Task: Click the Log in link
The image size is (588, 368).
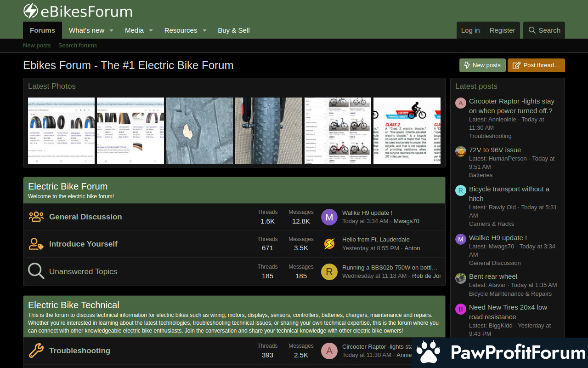Action: (x=470, y=30)
